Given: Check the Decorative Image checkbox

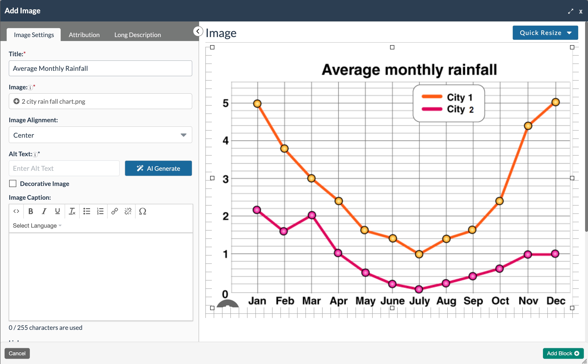Looking at the screenshot, I should pos(13,184).
